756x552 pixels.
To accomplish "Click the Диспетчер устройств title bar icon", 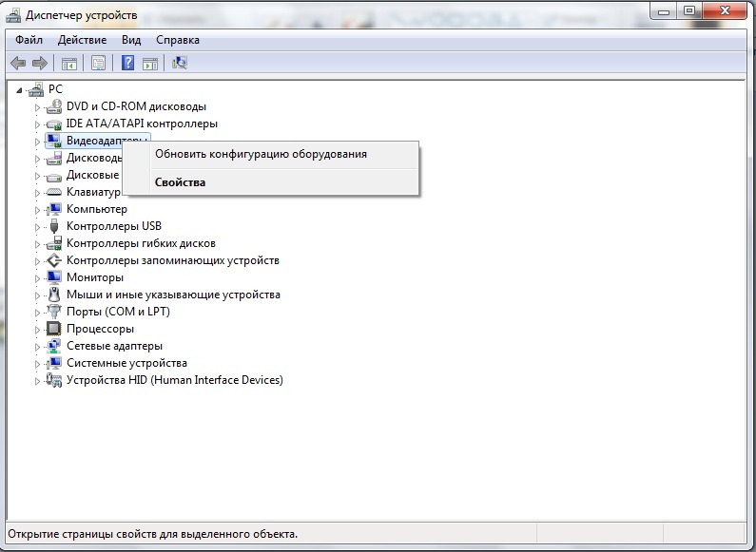I will pos(13,15).
